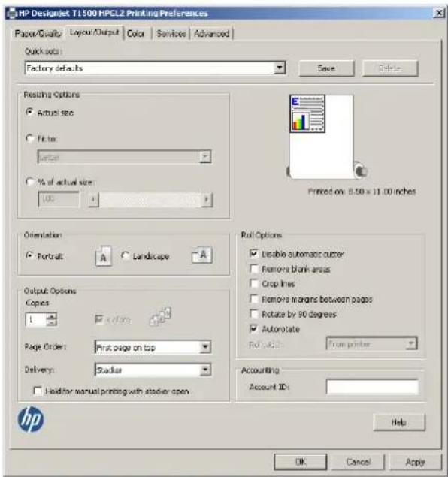Click the slider left arrow
448x477 pixels.
click(93, 200)
